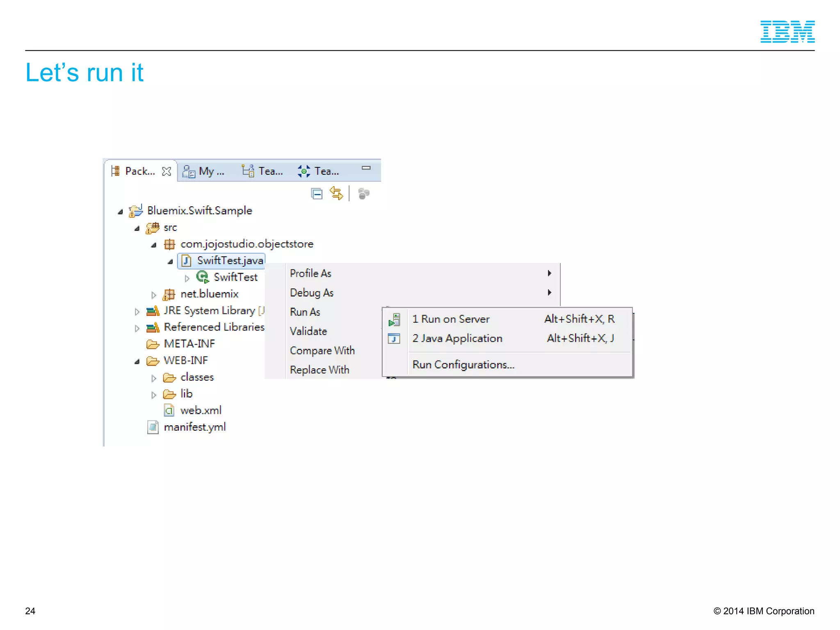Screen dimensions: 840x630
Task: Open Replace With menu entry
Action: click(320, 370)
